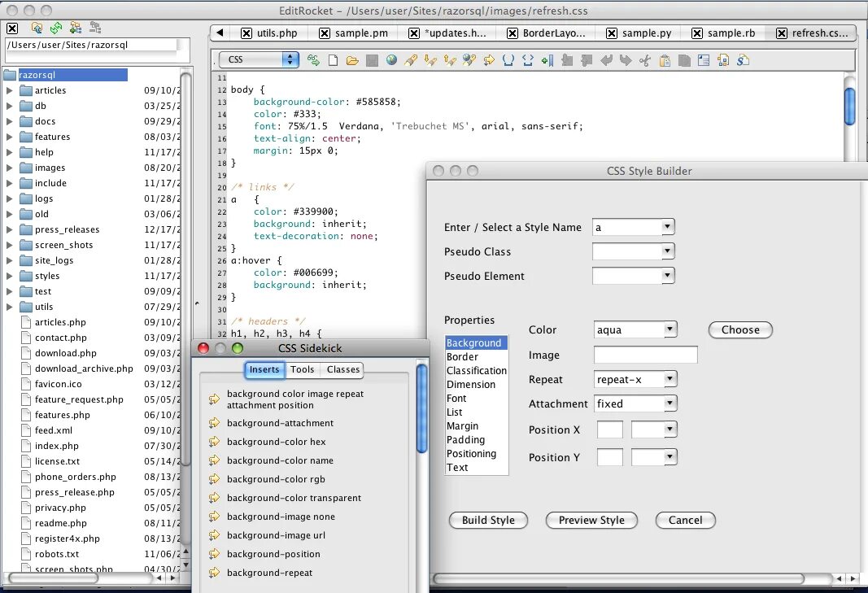Click the editor vertical scrollbar thumb
Viewport: 868px width, 593px height.
click(850, 107)
